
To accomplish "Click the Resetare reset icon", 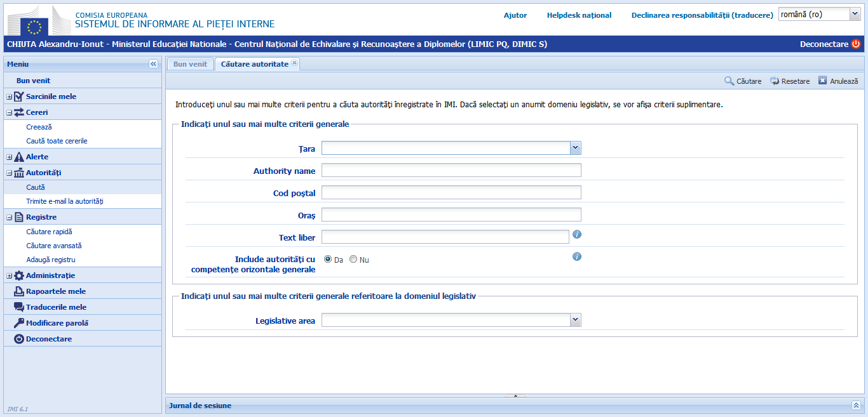I will point(775,81).
